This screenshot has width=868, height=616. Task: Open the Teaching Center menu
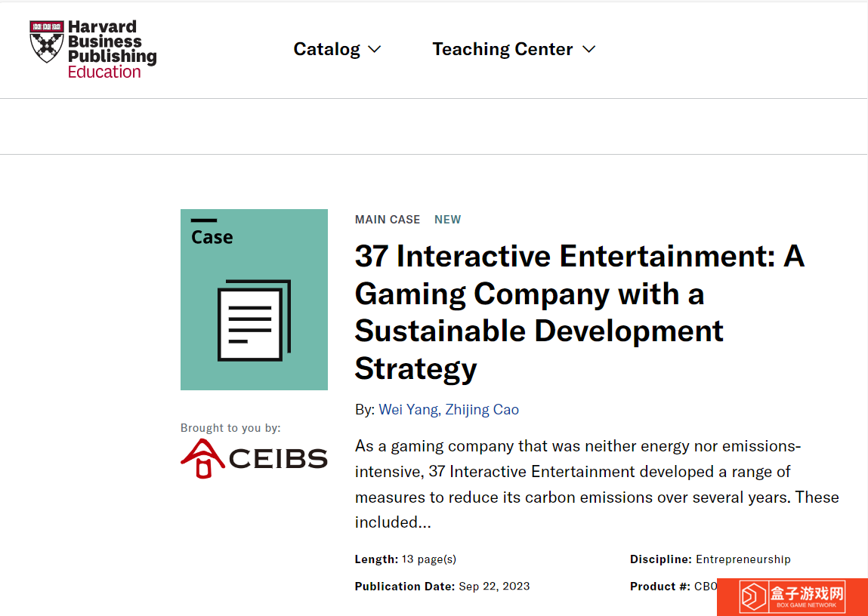pos(514,49)
